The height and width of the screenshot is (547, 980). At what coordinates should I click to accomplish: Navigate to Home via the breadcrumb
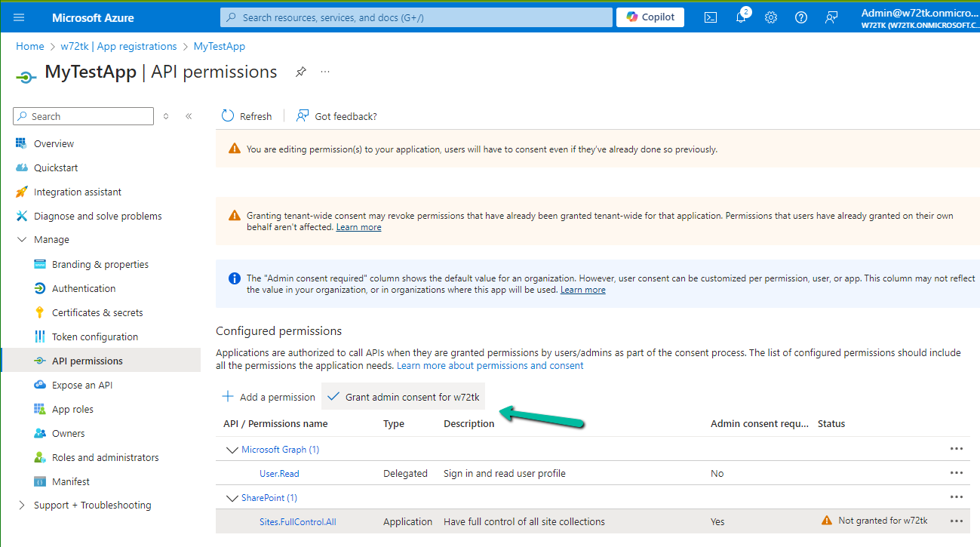coord(30,46)
